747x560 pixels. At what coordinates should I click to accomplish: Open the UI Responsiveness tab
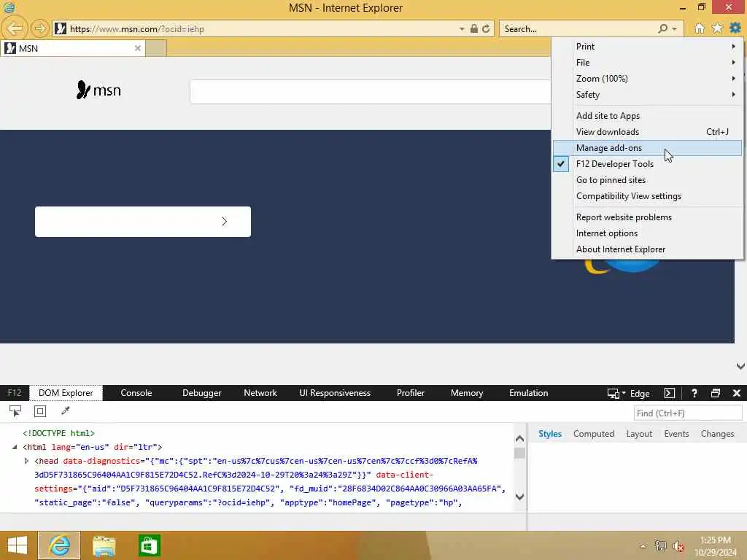(335, 393)
